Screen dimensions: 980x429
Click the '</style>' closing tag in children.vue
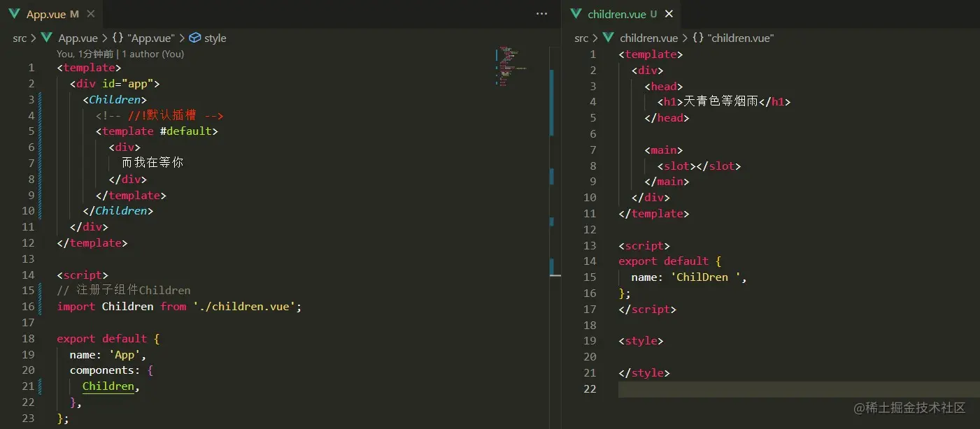(x=644, y=373)
